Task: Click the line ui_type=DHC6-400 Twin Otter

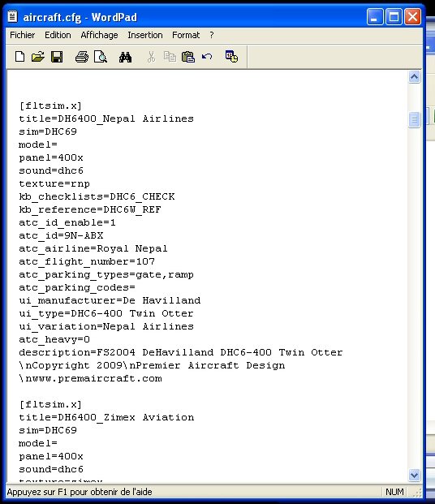Action: pyautogui.click(x=106, y=313)
